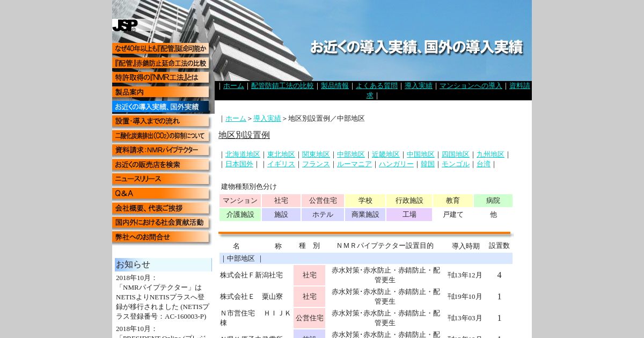Click ホーム link in black top bar
Image resolution: width=644 pixels, height=338 pixels.
[x=233, y=86]
